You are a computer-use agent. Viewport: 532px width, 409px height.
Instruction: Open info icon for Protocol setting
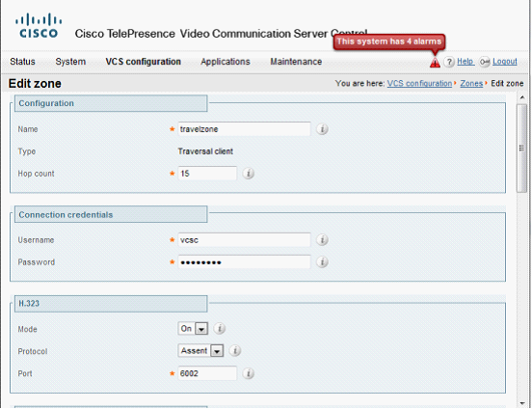(x=235, y=350)
